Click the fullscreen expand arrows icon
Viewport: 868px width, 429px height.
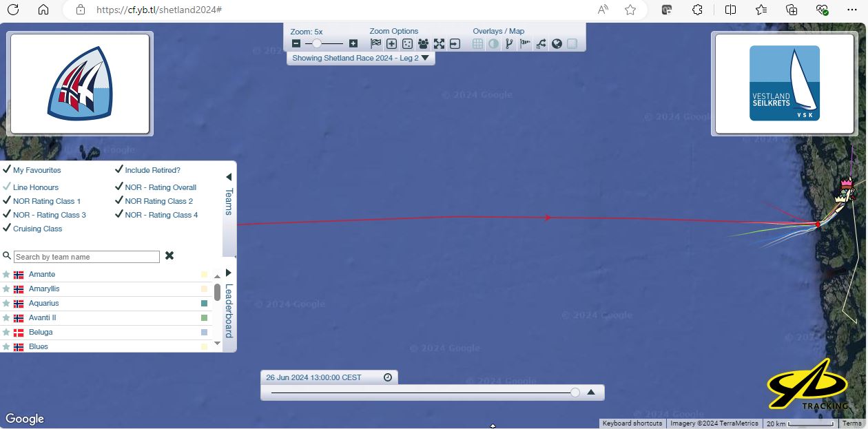[x=439, y=43]
